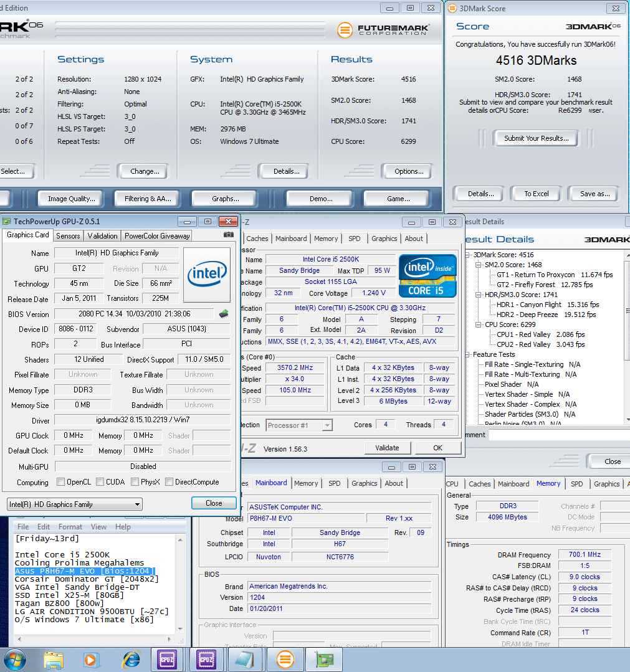Toggle the OpenCL checkbox
Viewport: 630px width, 672px height.
(61, 481)
